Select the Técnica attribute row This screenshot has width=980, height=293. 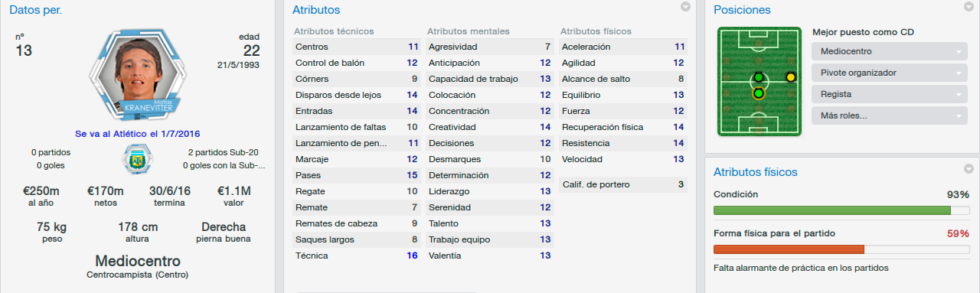pyautogui.click(x=357, y=255)
